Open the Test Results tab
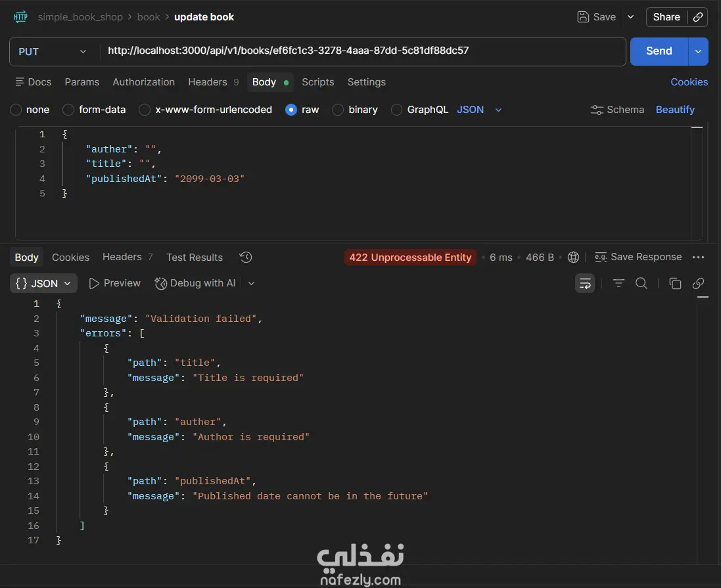The width and height of the screenshot is (721, 588). 195,258
